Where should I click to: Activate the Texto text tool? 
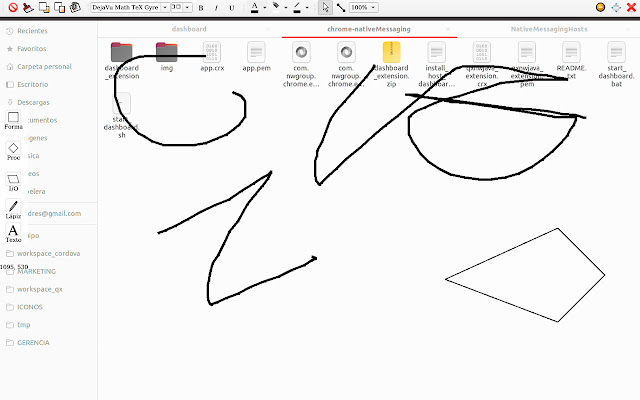[13, 233]
